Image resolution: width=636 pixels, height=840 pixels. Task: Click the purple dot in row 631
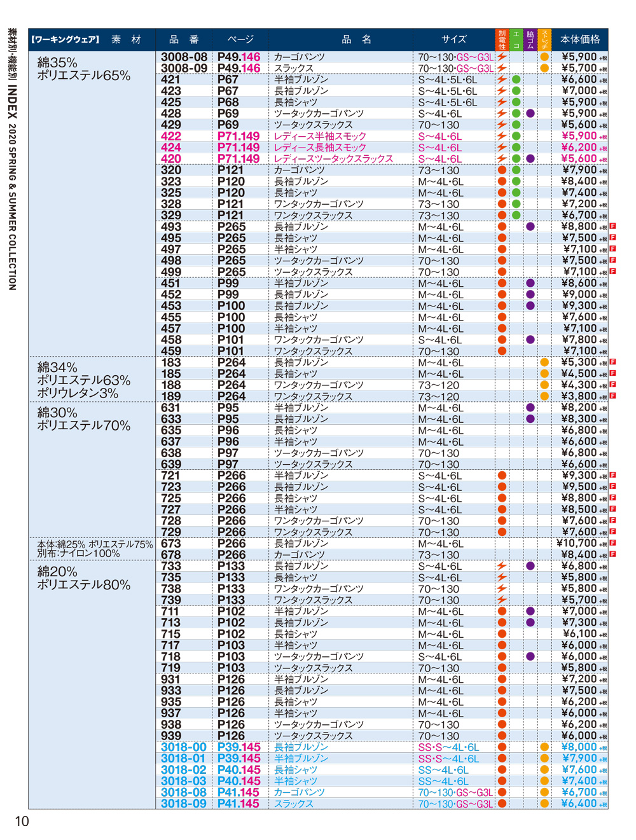click(x=530, y=408)
